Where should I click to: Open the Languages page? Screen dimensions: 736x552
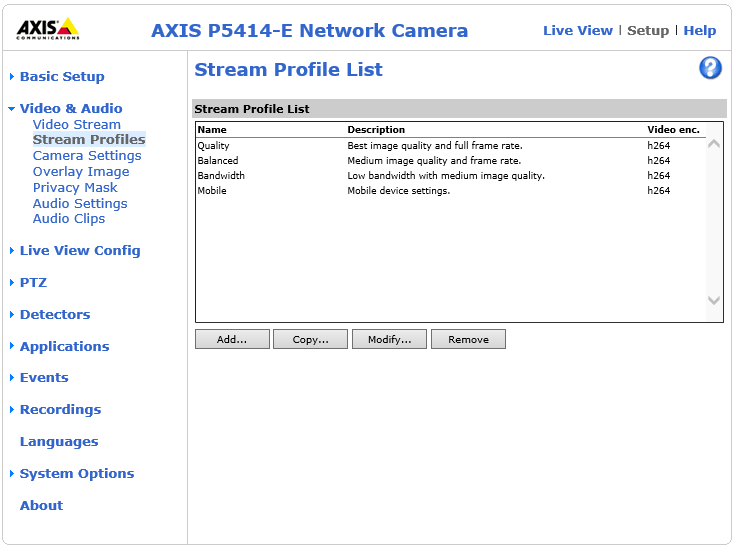59,442
